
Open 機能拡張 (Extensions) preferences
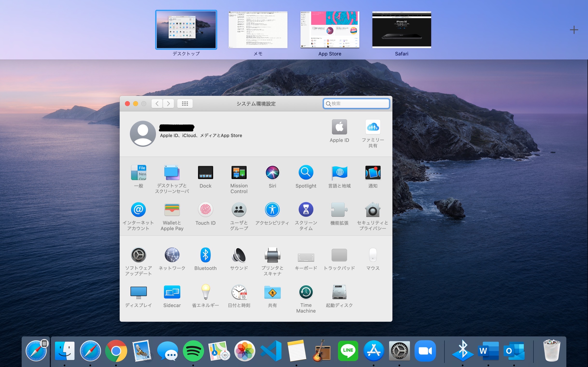[339, 210]
